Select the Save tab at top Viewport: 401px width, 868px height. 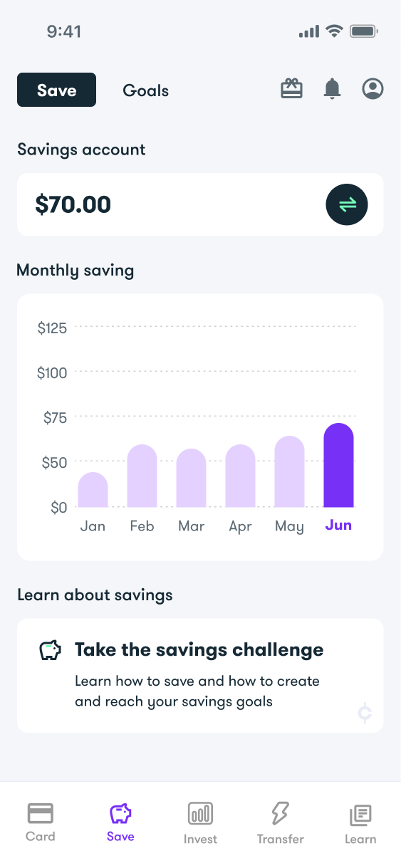56,90
